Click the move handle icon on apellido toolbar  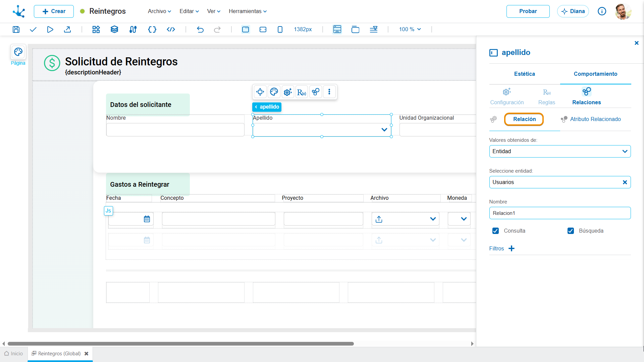(260, 92)
